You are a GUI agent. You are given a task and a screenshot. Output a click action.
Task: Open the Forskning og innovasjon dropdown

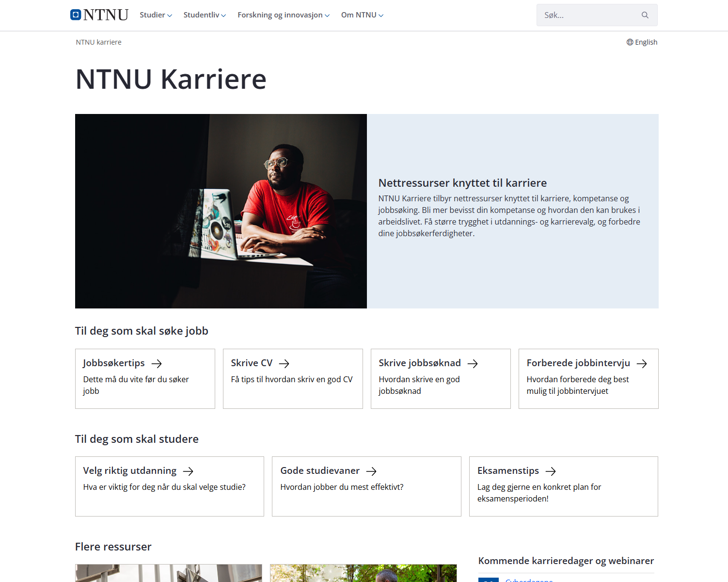[284, 15]
